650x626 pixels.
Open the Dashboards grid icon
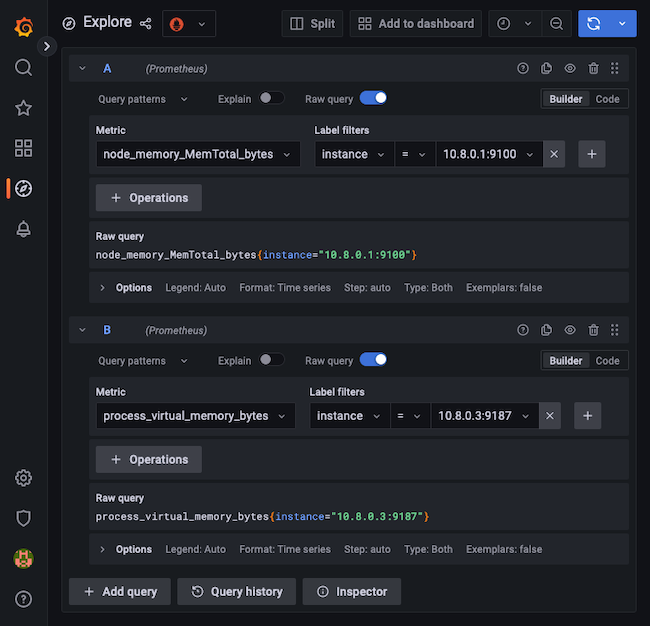(23, 148)
